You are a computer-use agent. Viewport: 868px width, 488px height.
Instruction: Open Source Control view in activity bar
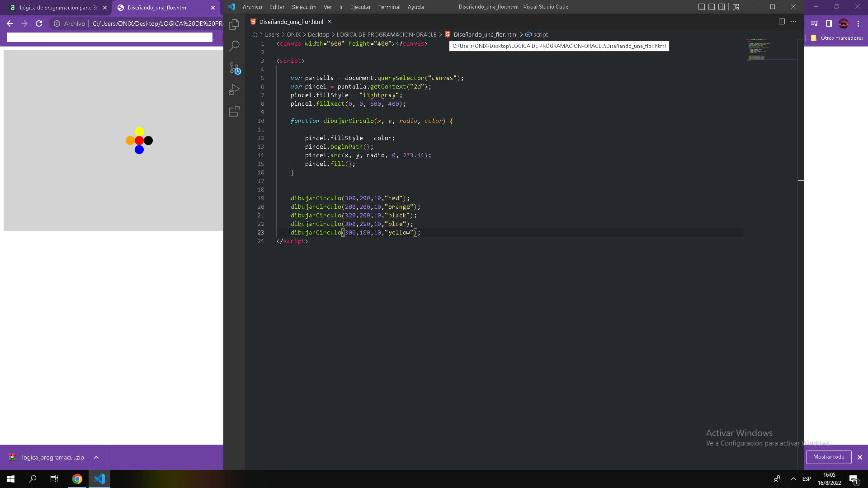click(x=234, y=68)
